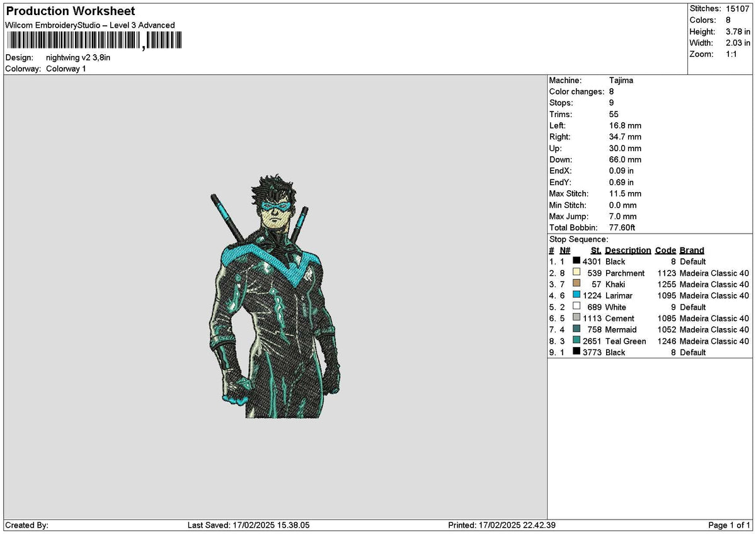Image resolution: width=756 pixels, height=534 pixels.
Task: Select the White color swatch
Action: [576, 307]
